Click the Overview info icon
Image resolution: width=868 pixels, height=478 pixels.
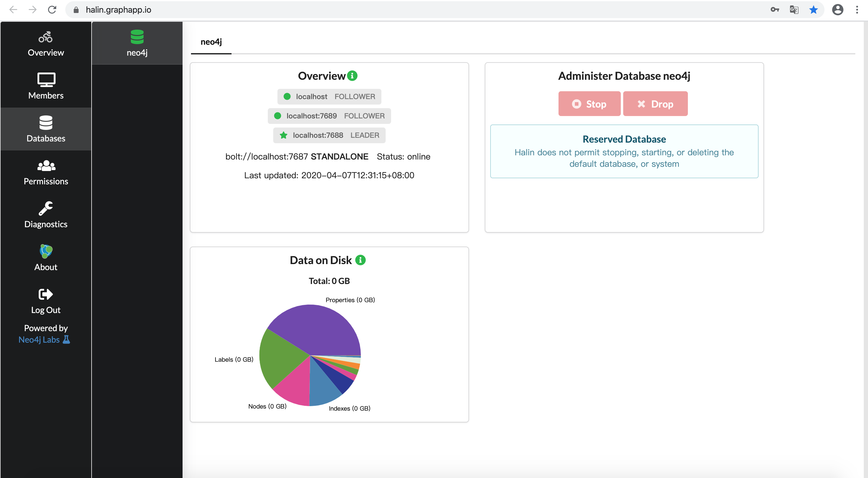(x=352, y=76)
